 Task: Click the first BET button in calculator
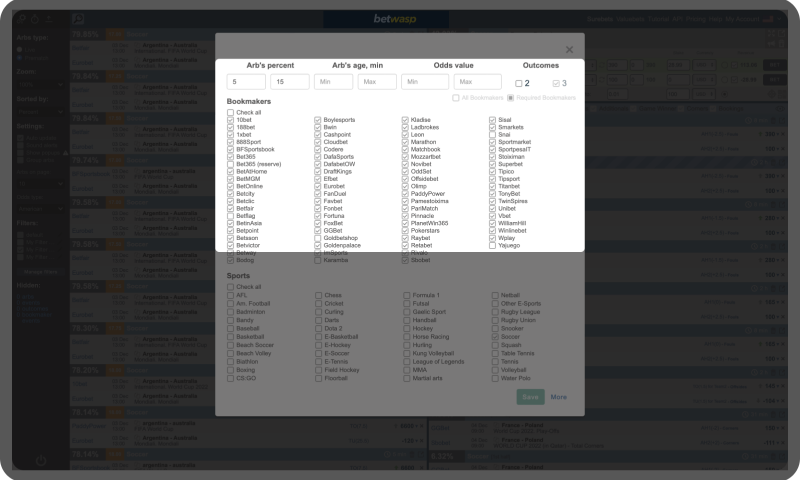click(774, 65)
